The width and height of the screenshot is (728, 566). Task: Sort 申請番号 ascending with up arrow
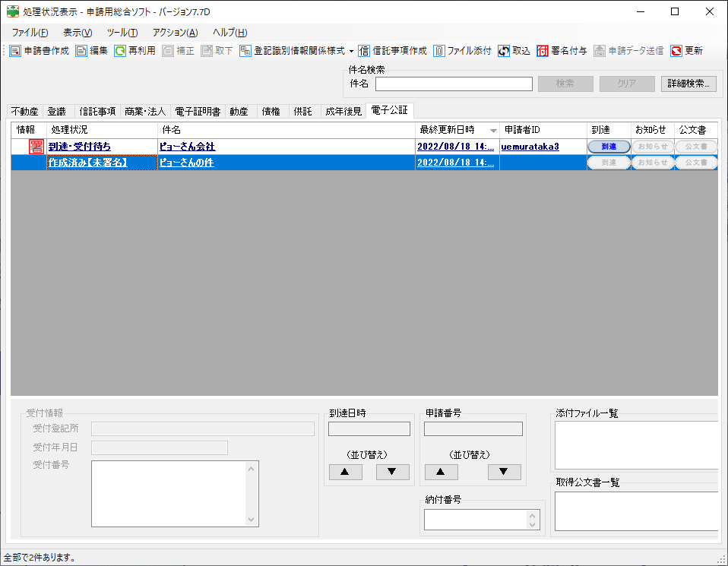[x=441, y=472]
